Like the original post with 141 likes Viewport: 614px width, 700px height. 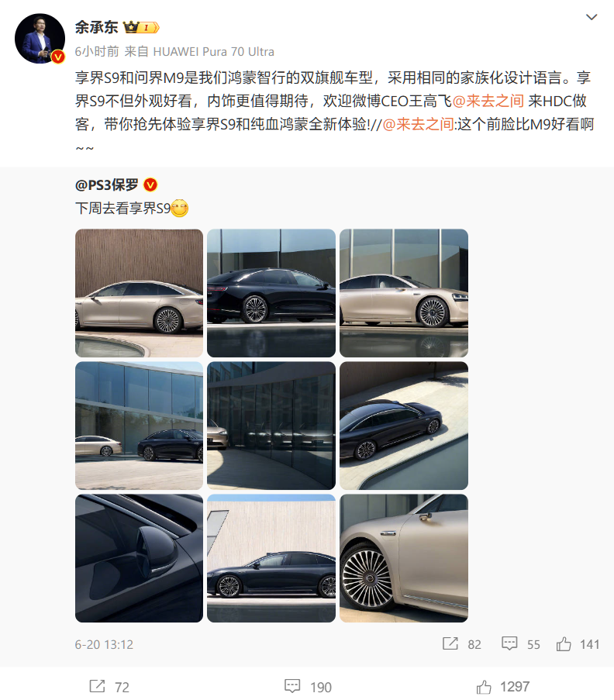(578, 643)
